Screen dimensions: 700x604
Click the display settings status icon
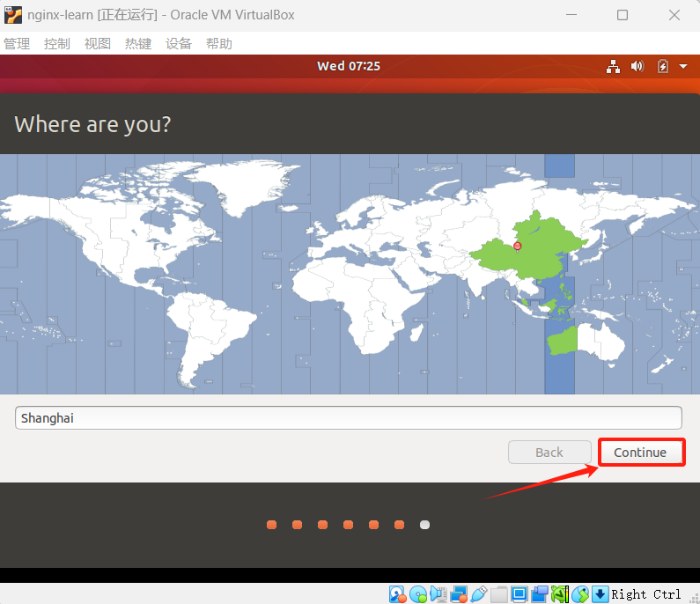coord(519,594)
